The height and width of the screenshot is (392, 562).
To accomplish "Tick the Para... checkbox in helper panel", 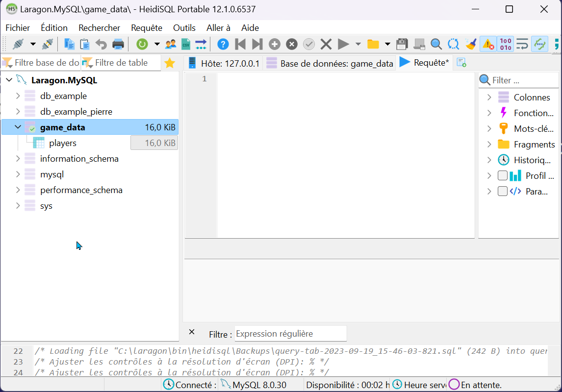I will (x=503, y=192).
